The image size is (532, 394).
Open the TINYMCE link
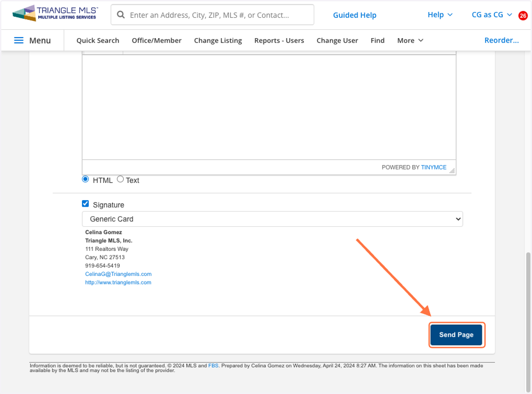(x=434, y=167)
